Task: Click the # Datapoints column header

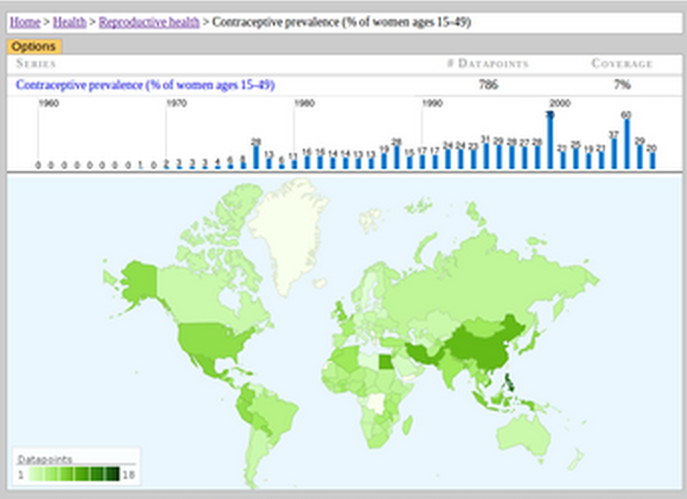Action: pyautogui.click(x=487, y=63)
